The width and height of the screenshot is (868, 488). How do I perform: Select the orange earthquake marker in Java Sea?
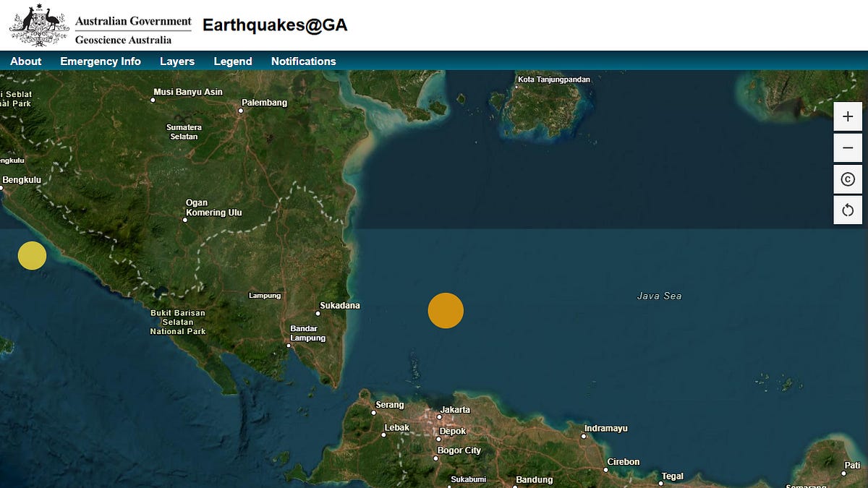(x=446, y=310)
